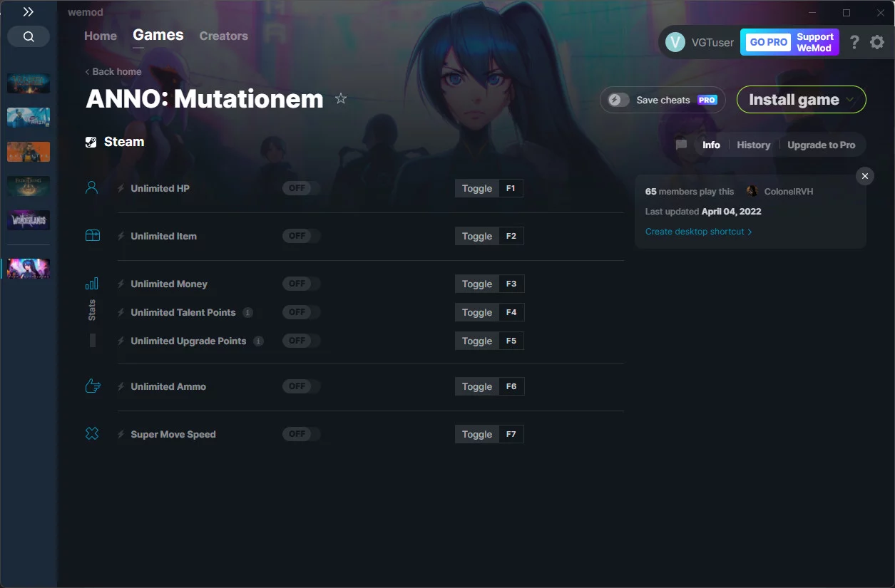Image resolution: width=895 pixels, height=588 pixels.
Task: Click the Unlimited Money cheat label
Action: 169,284
